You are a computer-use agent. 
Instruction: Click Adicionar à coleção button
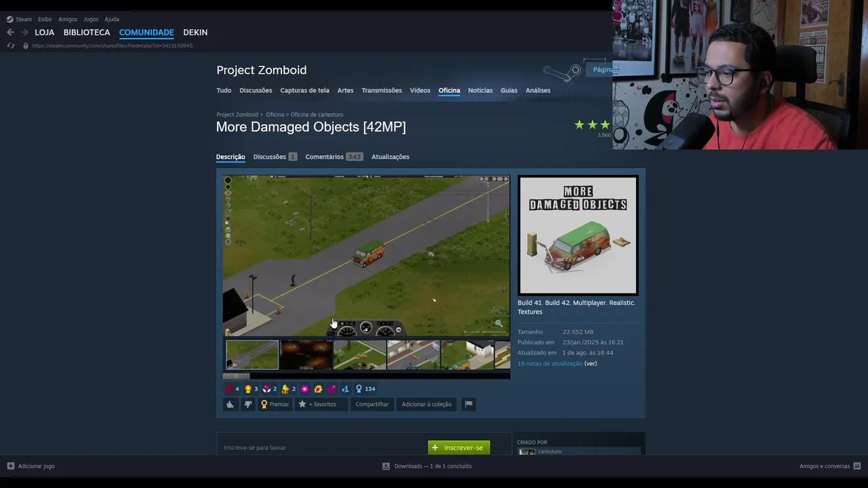[x=427, y=404]
